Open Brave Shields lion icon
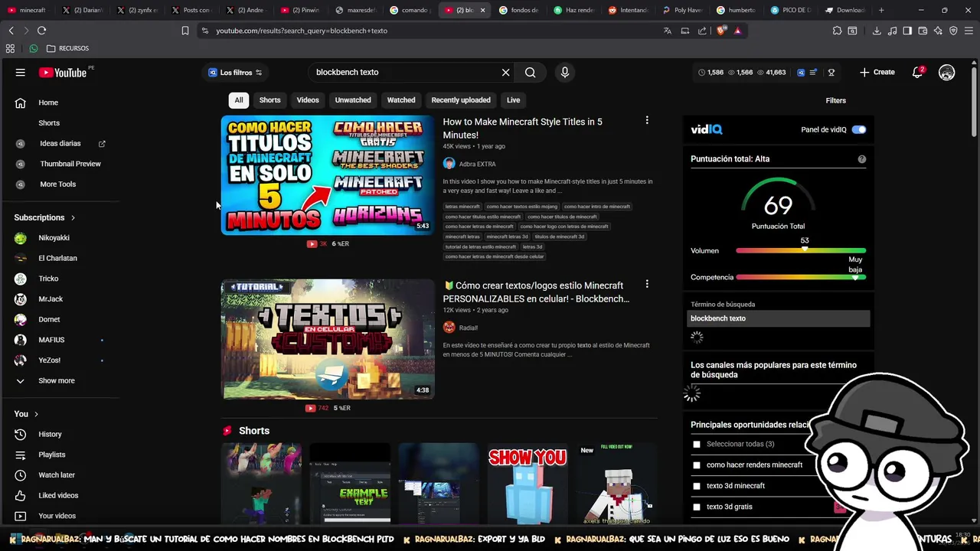Image resolution: width=980 pixels, height=551 pixels. 722,31
